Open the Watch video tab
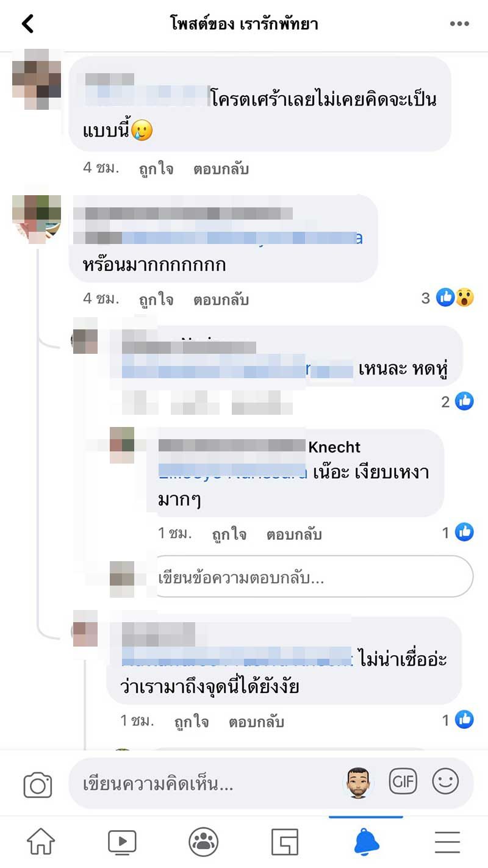The height and width of the screenshot is (868, 488). tap(122, 842)
